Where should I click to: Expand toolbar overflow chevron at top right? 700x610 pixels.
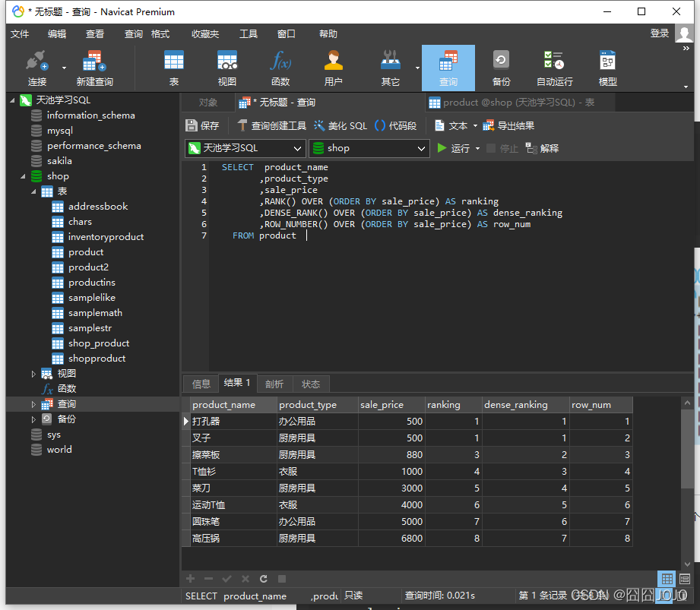point(686,48)
